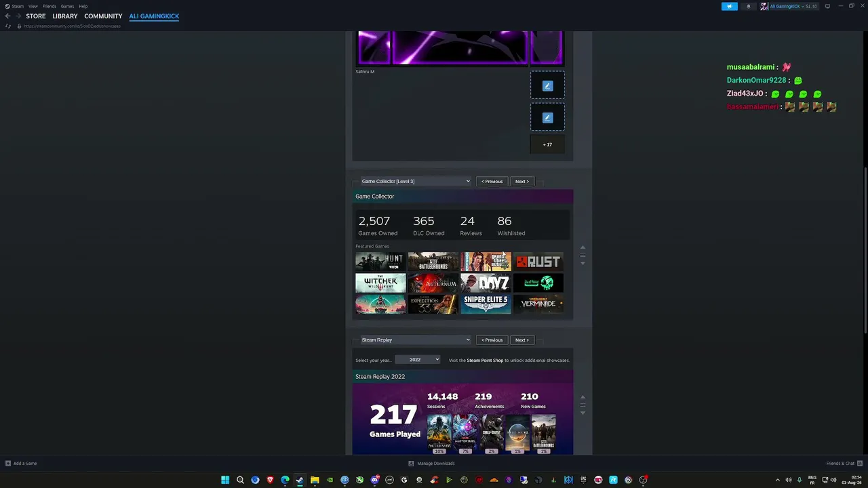Click Previous beside the Game Collector dropdown

(492, 182)
